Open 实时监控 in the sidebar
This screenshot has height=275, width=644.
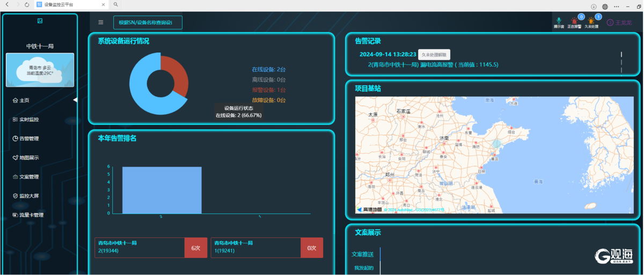pyautogui.click(x=28, y=120)
